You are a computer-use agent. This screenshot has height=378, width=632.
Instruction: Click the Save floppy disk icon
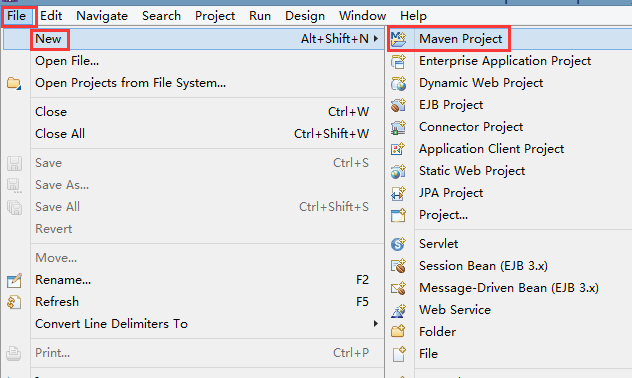click(x=14, y=163)
